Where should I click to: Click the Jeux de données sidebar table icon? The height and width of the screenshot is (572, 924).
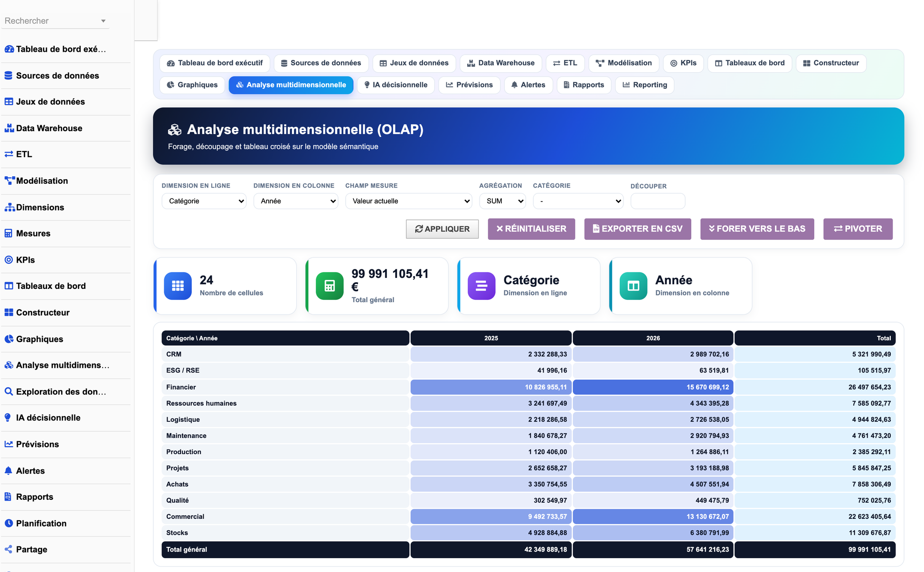[9, 101]
